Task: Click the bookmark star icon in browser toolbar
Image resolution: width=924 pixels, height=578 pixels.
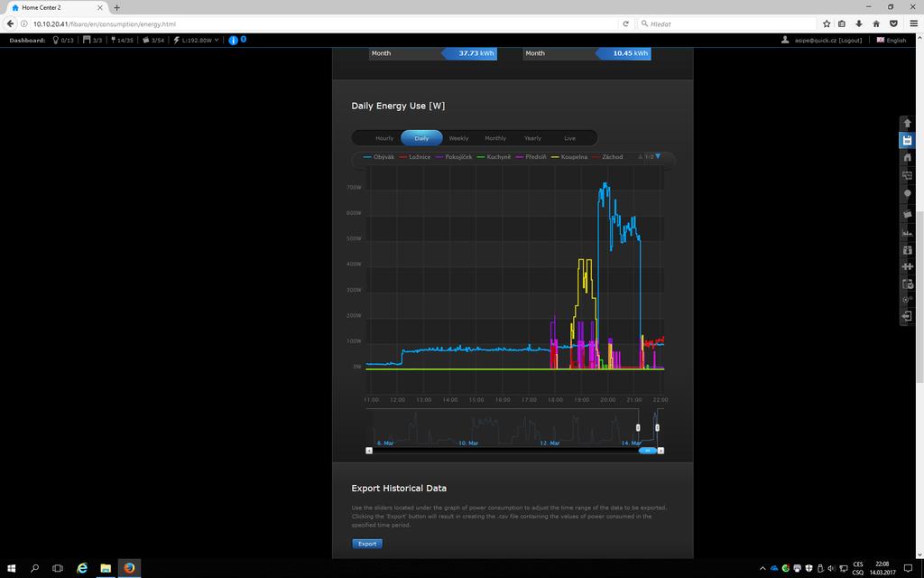Action: [827, 23]
